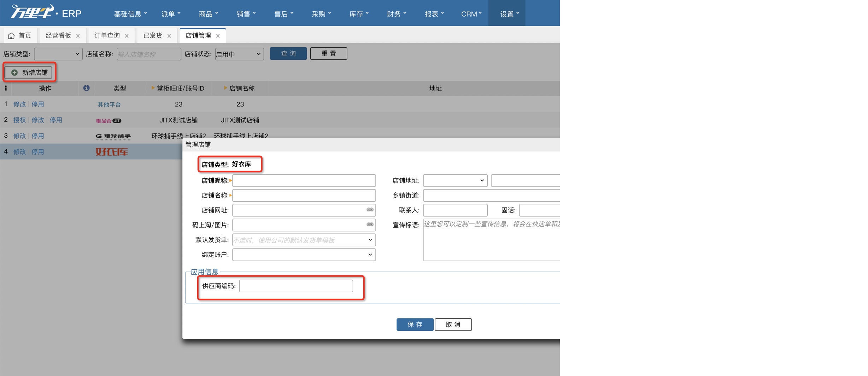Focus the 店铺昵称 input field
This screenshot has height=376, width=868.
pyautogui.click(x=304, y=180)
